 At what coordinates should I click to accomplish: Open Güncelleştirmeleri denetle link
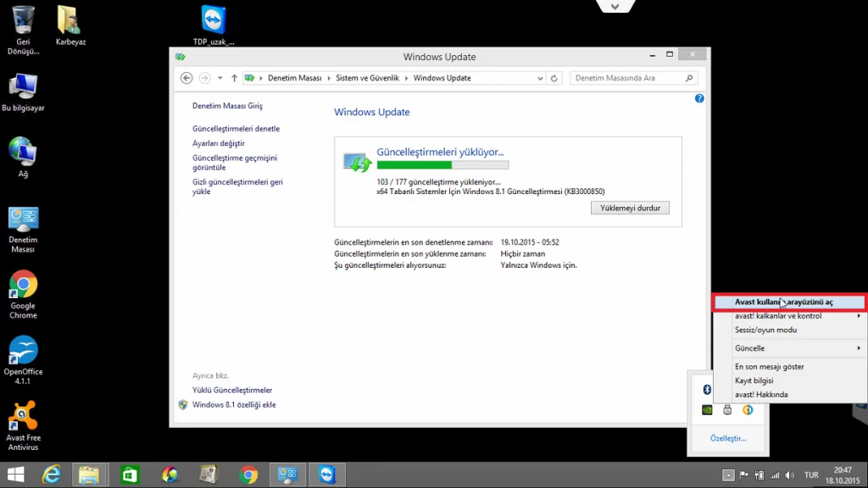(236, 129)
